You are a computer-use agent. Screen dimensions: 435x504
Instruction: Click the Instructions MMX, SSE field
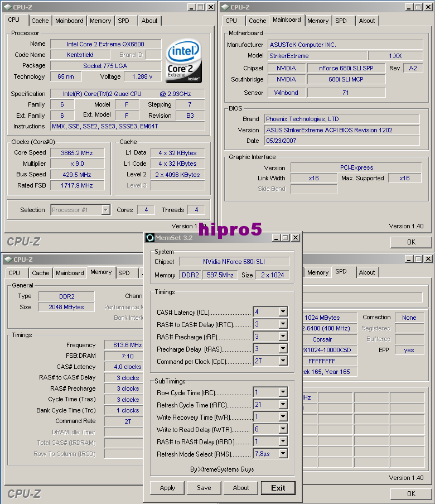point(128,126)
